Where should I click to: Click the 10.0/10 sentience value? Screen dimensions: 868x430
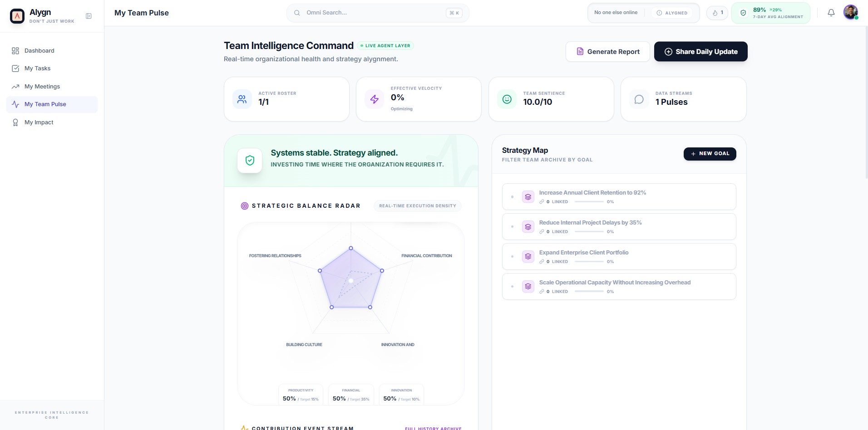pos(538,102)
